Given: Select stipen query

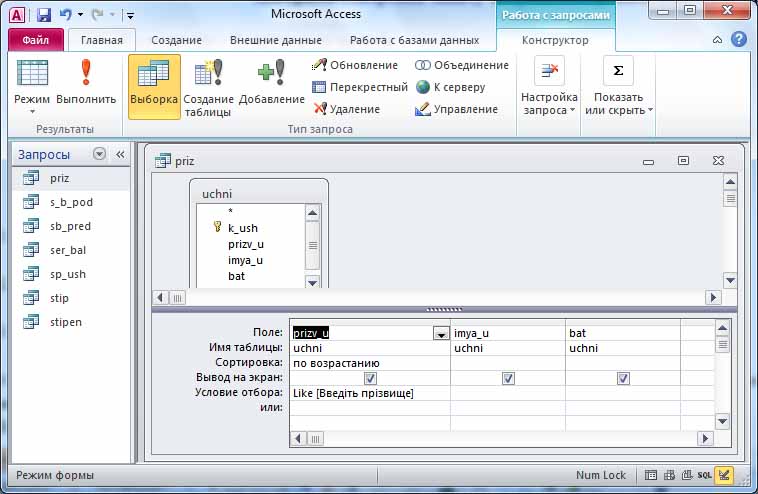Looking at the screenshot, I should click(71, 322).
